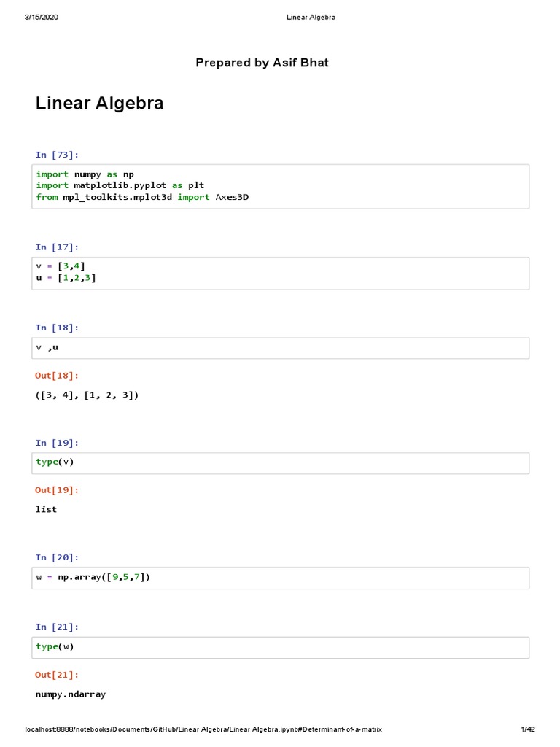Screen dimensions: 560x747
Task: Click the In [20] prompt label
Action: pos(58,557)
